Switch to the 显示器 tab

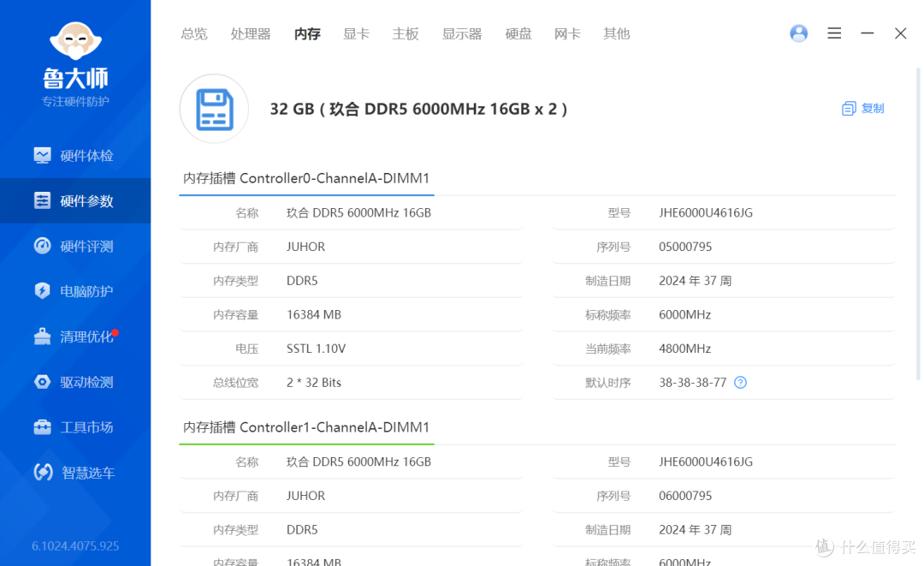(x=462, y=33)
